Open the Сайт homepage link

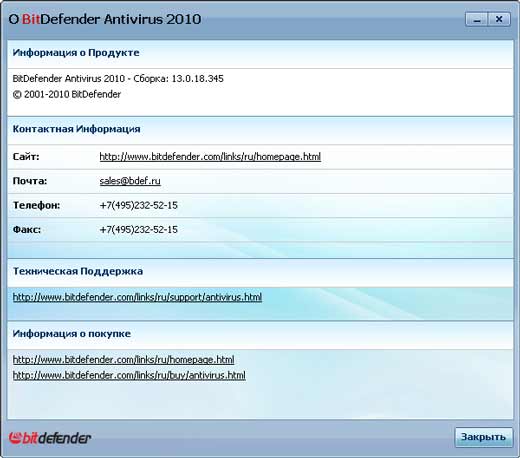click(210, 157)
